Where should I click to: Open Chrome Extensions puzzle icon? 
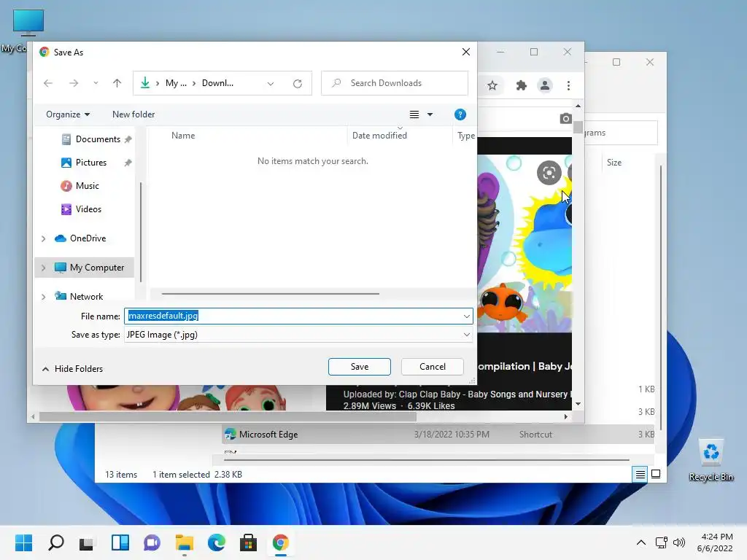521,85
